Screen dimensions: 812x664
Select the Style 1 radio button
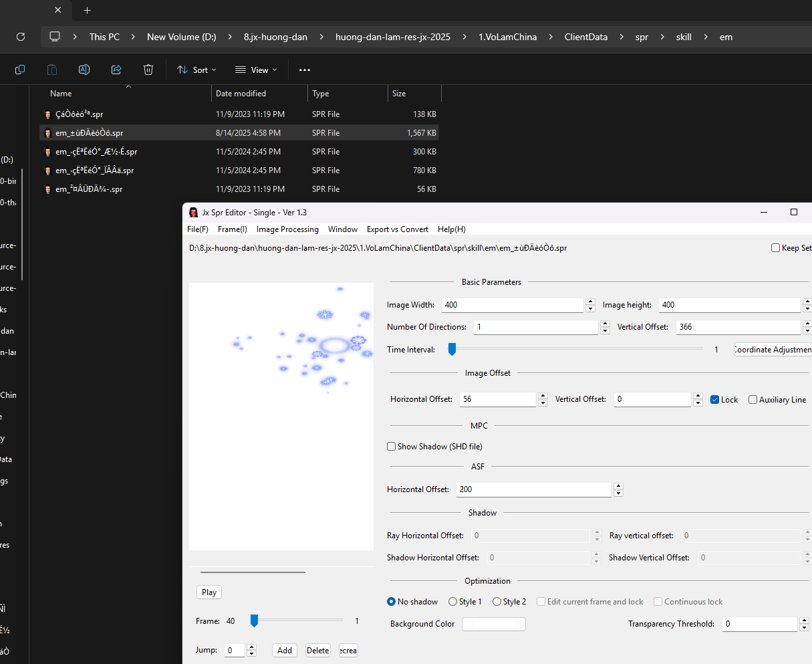(x=453, y=602)
